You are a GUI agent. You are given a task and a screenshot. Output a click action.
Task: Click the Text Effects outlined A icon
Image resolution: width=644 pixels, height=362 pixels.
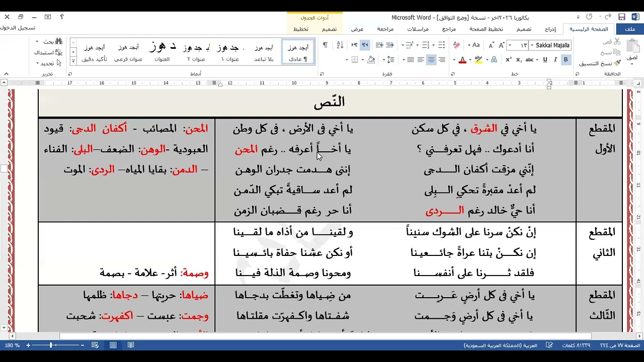coord(494,59)
